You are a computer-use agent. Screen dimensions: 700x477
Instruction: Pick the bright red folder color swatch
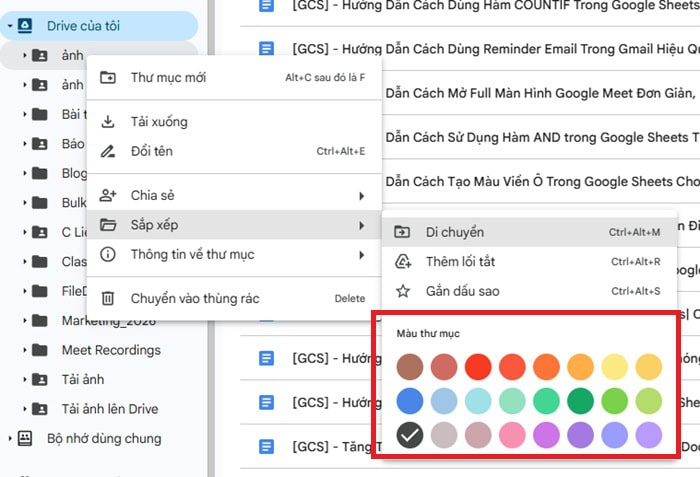coord(476,366)
